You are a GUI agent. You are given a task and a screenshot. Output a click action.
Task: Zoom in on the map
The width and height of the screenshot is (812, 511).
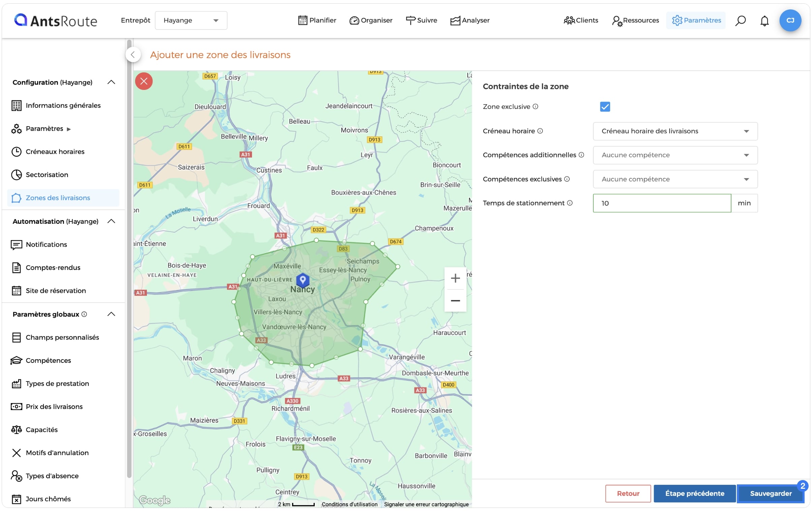click(x=456, y=279)
